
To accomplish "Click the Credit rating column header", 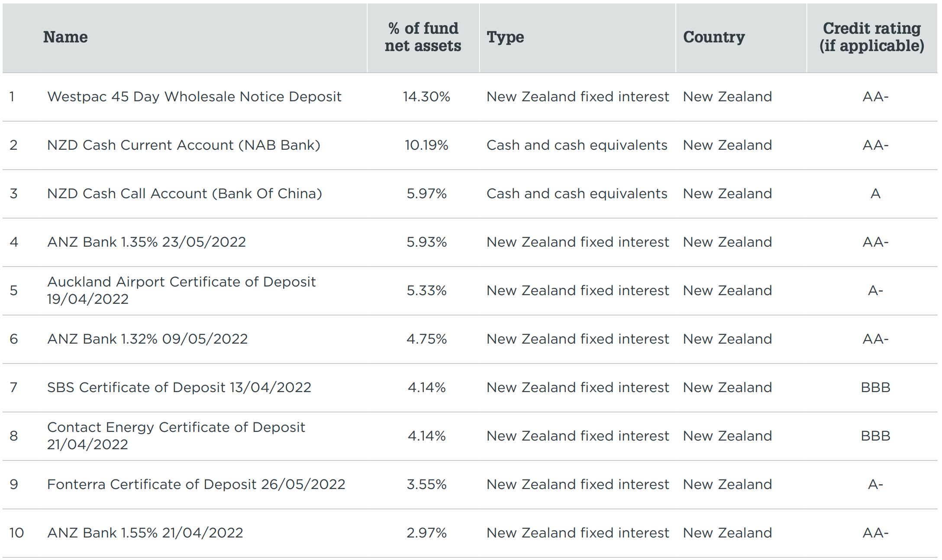I will [871, 37].
